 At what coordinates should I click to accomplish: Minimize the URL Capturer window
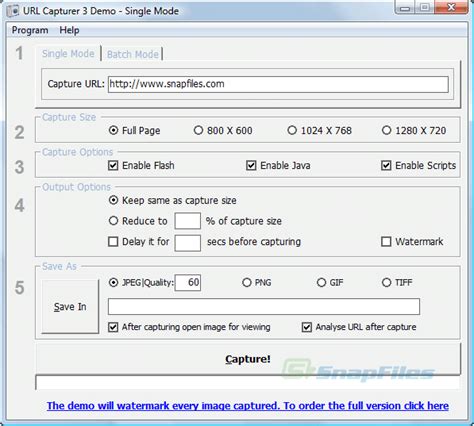[x=405, y=7]
